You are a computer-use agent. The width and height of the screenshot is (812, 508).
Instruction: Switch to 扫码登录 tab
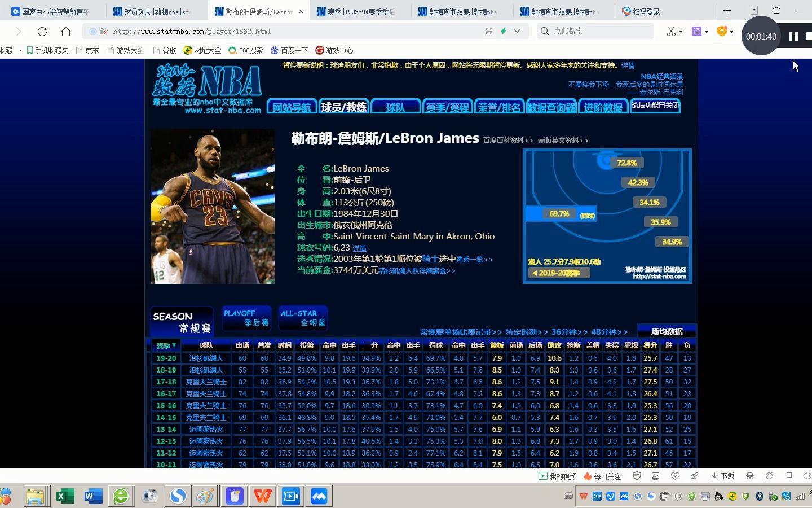[646, 11]
